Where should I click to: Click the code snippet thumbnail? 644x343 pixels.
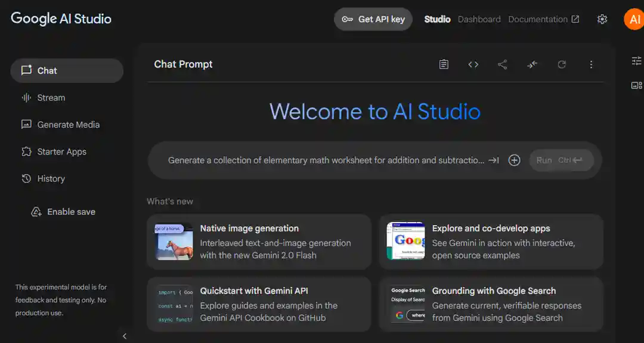pos(174,304)
